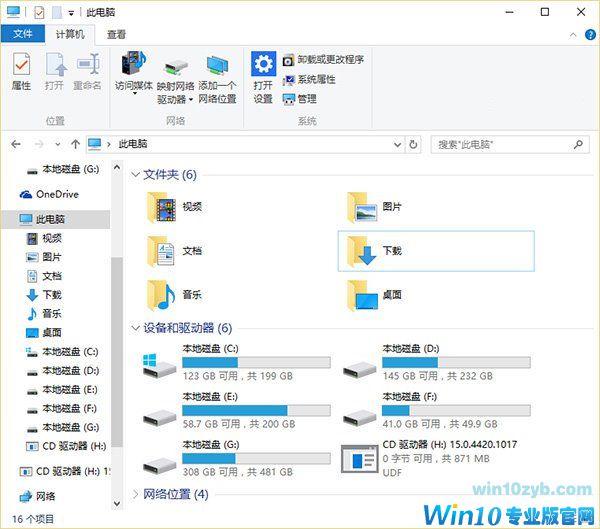Open 音乐 in navigation pane

click(x=44, y=313)
